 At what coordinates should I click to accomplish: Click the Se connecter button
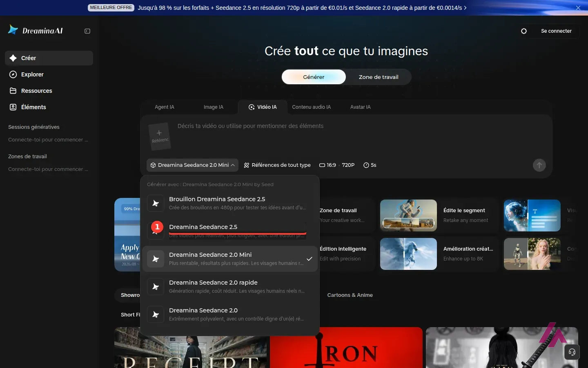(556, 31)
